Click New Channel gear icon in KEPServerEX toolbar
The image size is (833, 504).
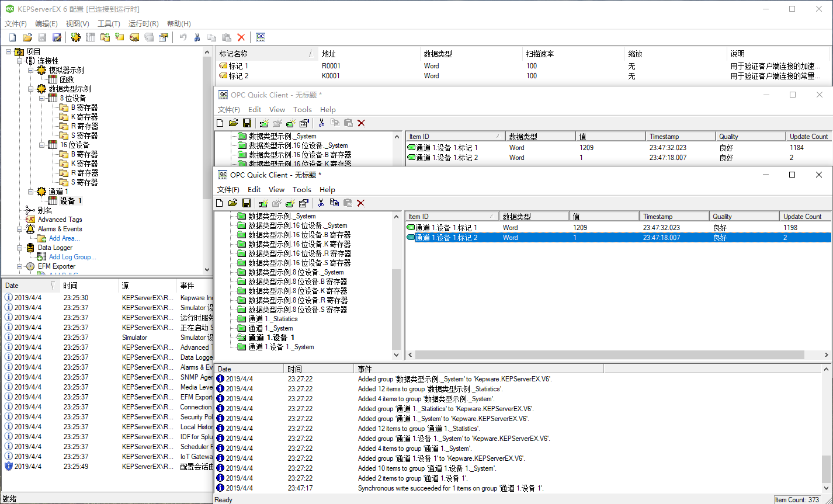[x=76, y=37]
